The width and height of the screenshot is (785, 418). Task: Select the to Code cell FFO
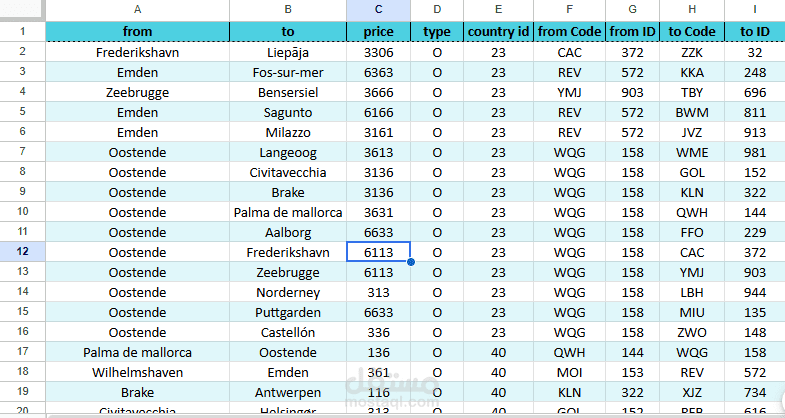click(692, 232)
